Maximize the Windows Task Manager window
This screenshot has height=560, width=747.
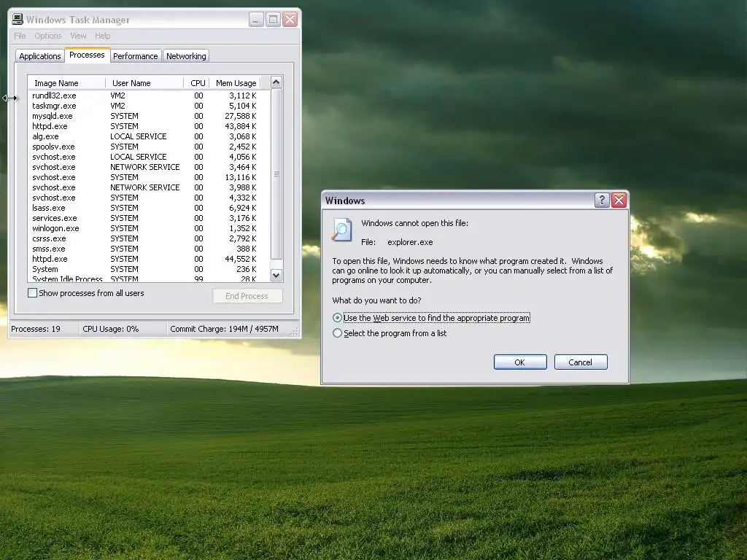point(273,20)
